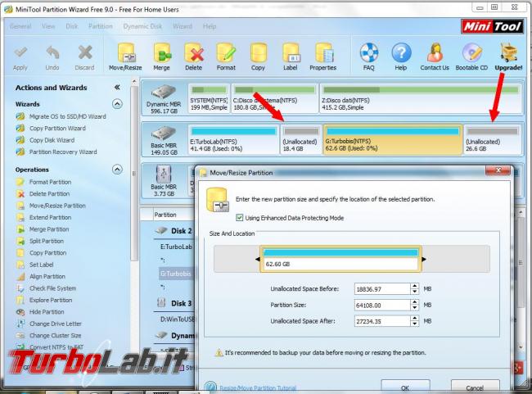Choose Format Partition operation
Viewport: 532px width, 394px height.
[50, 182]
